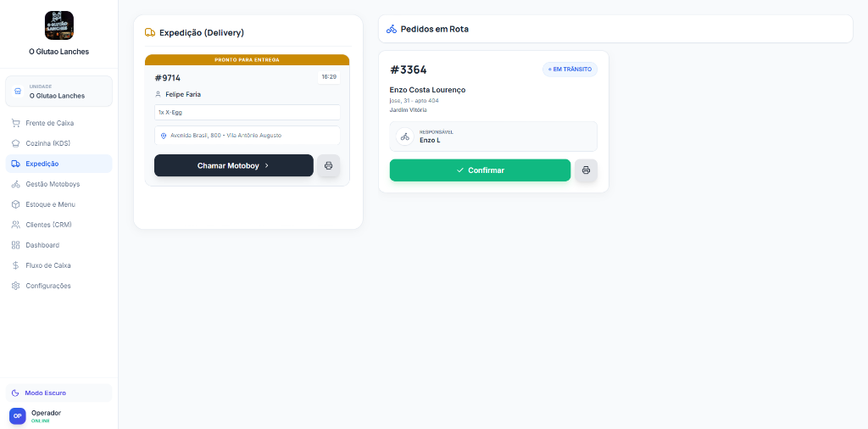This screenshot has height=429, width=868.
Task: Click the Chamar Motoboy button
Action: (x=234, y=165)
